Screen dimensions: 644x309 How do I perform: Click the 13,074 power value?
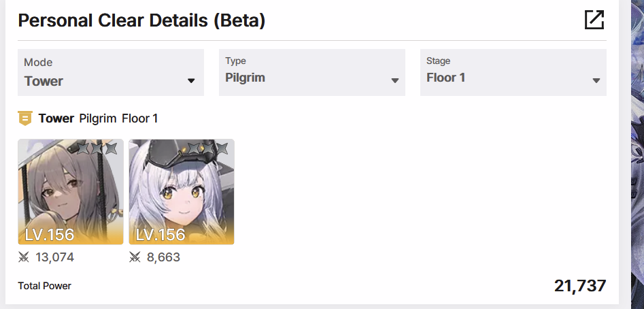click(x=54, y=257)
